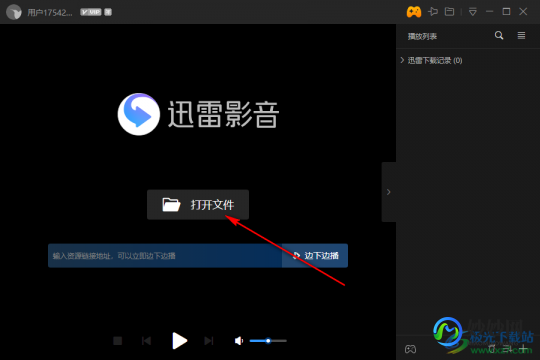
Task: Open the main menu dropdown triangle icon
Action: (472, 12)
